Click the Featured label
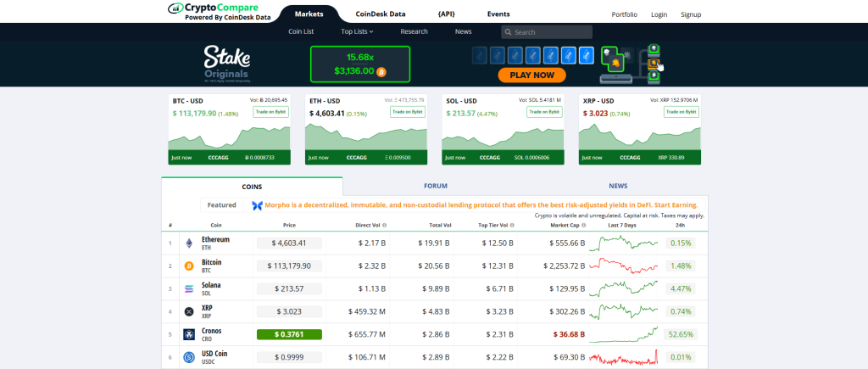This screenshot has width=868, height=369. pos(221,205)
